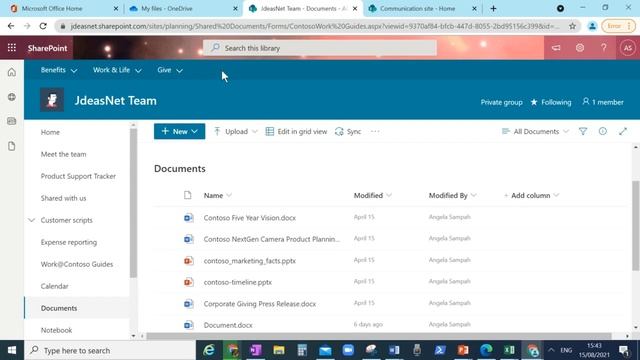Viewport: 640px width, 360px height.
Task: Open the My news icon in left rail
Action: (x=12, y=121)
